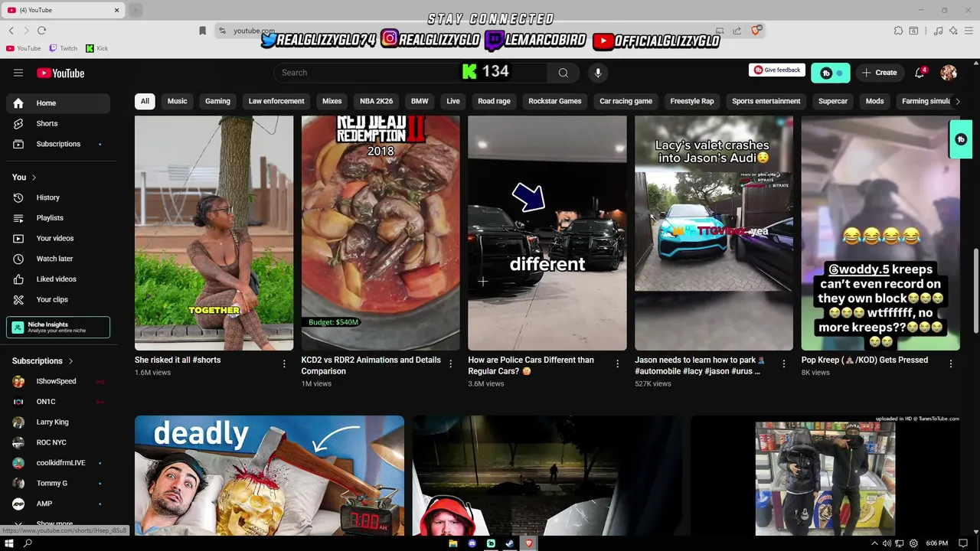Open the coolkidfrmLIVE subscription channel
The image size is (980, 551).
click(58, 463)
